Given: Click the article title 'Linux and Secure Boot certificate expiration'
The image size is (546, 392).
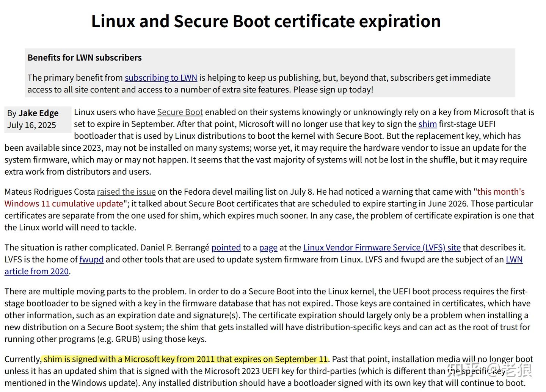Looking at the screenshot, I should click(x=266, y=21).
